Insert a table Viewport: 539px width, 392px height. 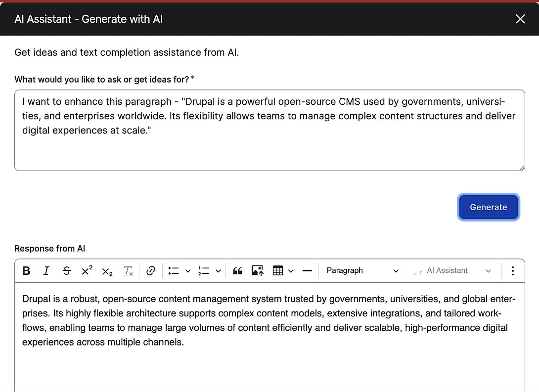[278, 271]
